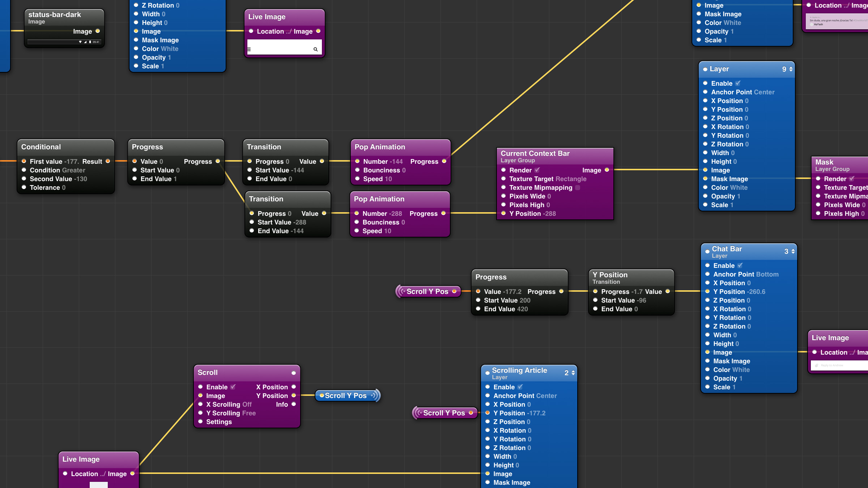Click Speed 10 in upper Pop Animation

pos(378,179)
